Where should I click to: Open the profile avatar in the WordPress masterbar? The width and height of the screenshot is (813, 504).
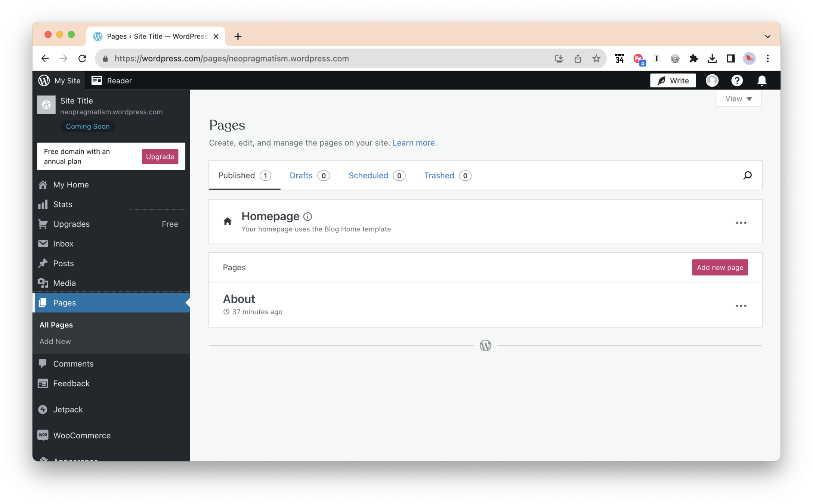tap(712, 81)
